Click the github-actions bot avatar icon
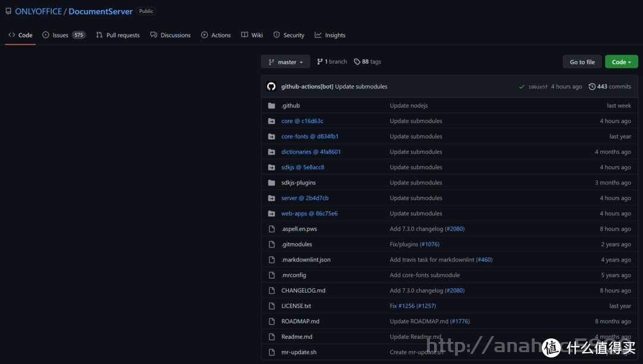Viewport: 643px width, 364px height. (271, 86)
